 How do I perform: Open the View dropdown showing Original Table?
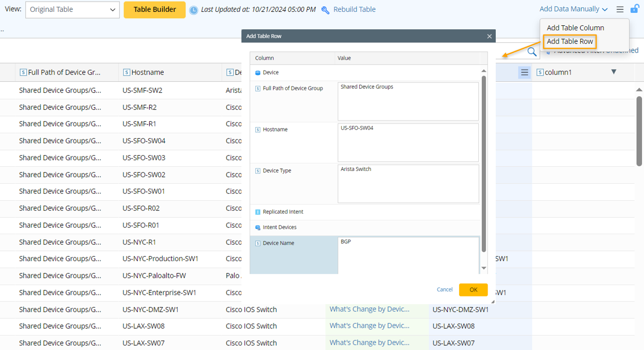tap(73, 10)
